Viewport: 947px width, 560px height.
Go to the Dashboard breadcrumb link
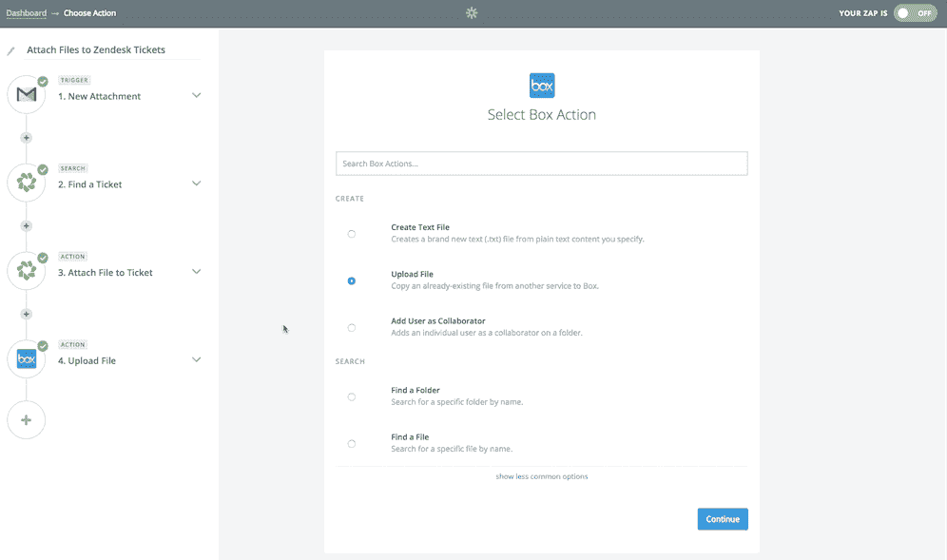click(27, 12)
